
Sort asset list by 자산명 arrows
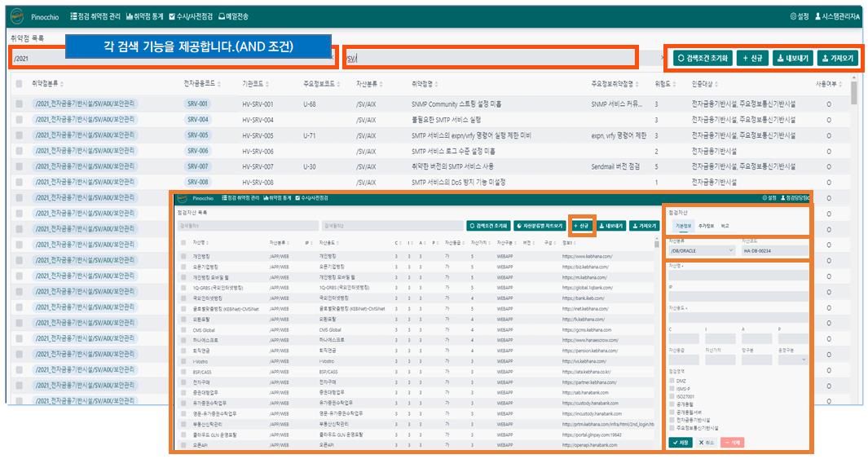coord(208,242)
